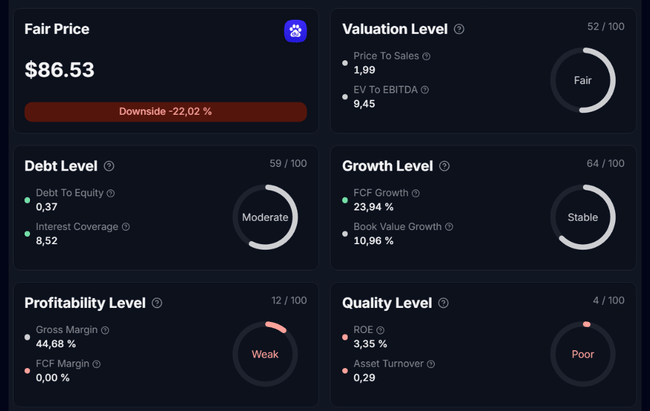Click the Gross Margin info icon
The width and height of the screenshot is (650, 411).
pos(105,330)
